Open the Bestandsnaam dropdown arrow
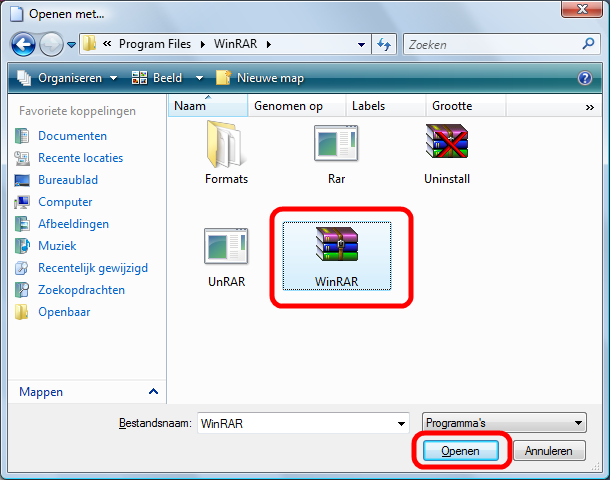Image resolution: width=610 pixels, height=480 pixels. [x=401, y=423]
